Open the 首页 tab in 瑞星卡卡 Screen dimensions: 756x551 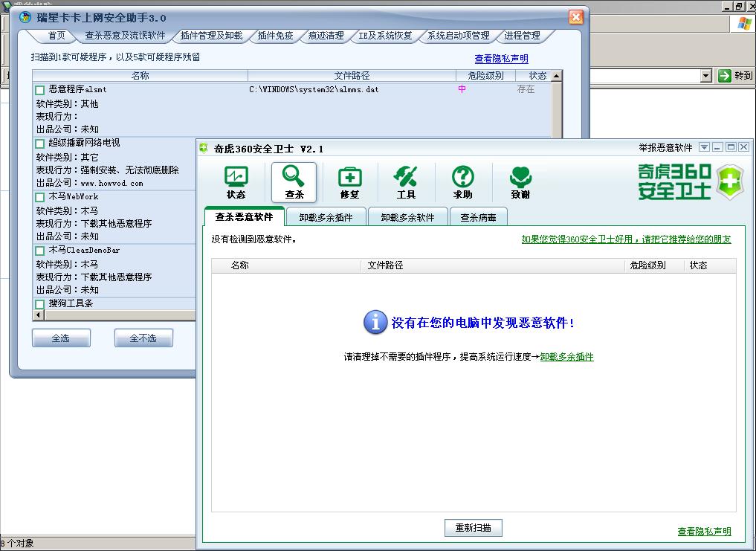pos(56,35)
